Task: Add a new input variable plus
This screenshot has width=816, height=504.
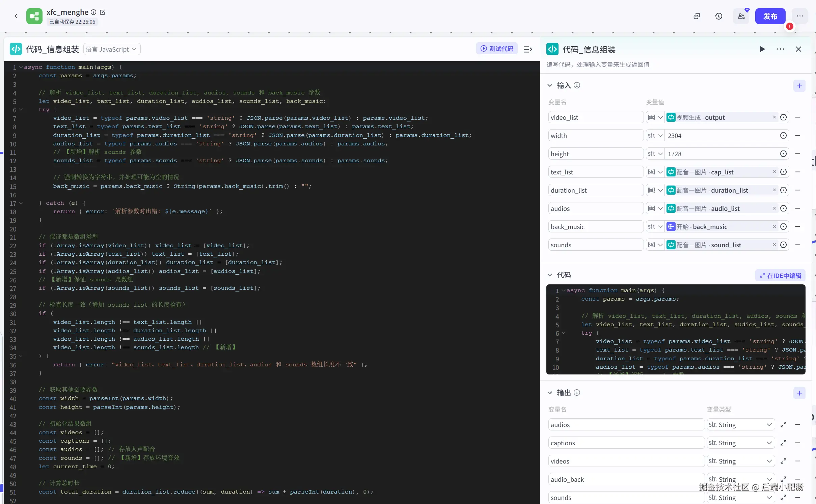Action: pyautogui.click(x=799, y=86)
